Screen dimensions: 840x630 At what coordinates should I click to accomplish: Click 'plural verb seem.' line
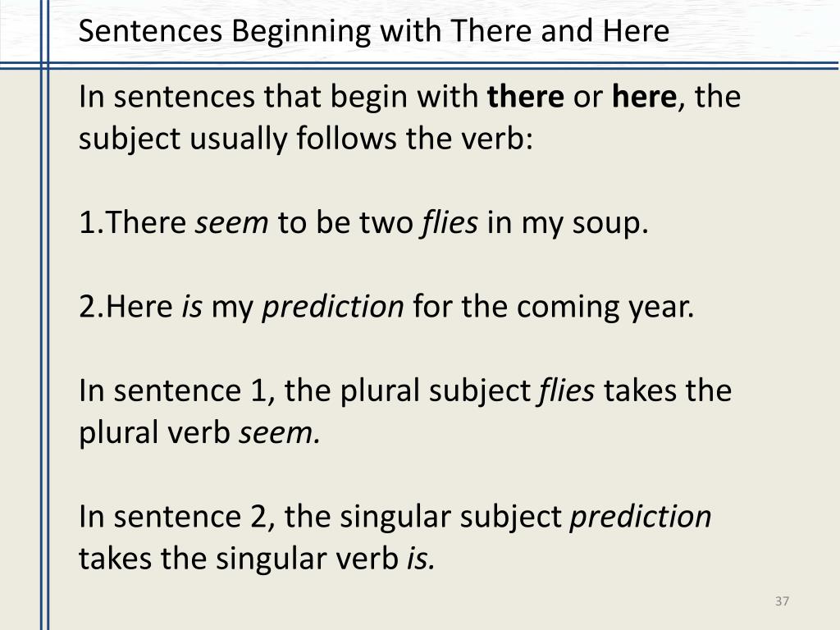point(200,433)
